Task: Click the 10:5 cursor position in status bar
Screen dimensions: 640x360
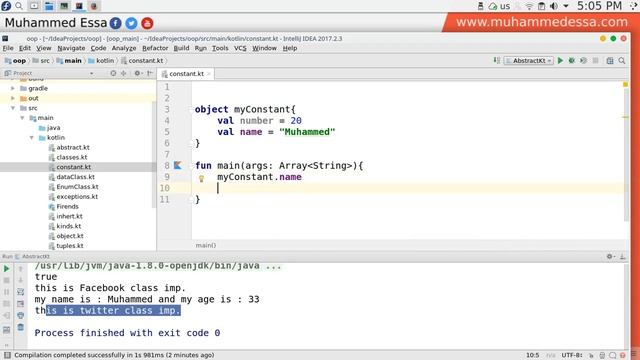Action: pos(533,355)
